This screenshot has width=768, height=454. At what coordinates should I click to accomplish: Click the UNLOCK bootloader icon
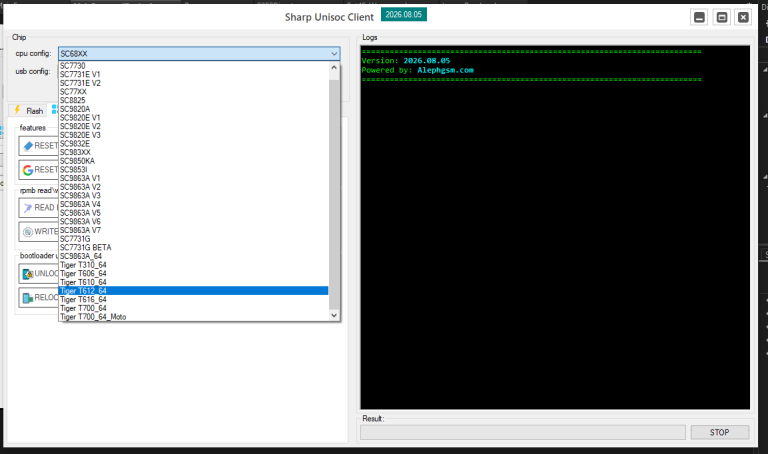(28, 274)
